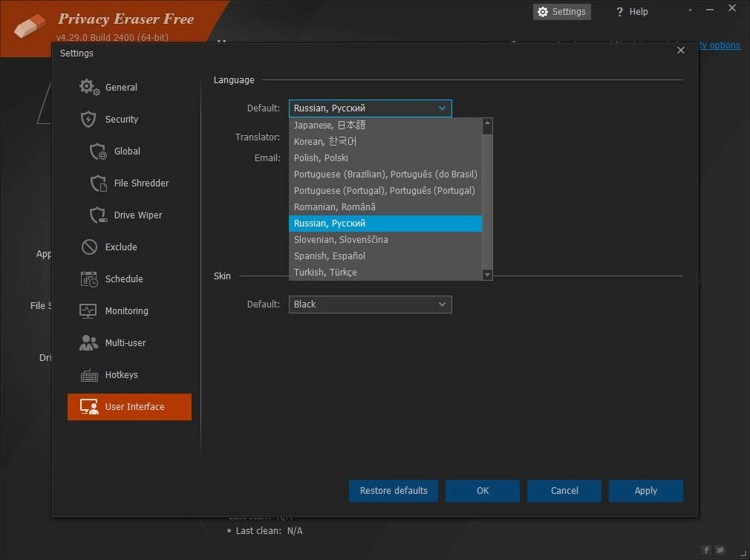750x560 pixels.
Task: Select Portuguese (Portugal) language option
Action: point(385,190)
